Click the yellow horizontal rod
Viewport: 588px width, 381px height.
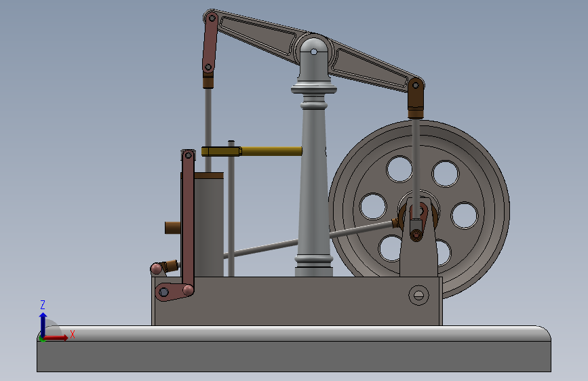[252, 151]
